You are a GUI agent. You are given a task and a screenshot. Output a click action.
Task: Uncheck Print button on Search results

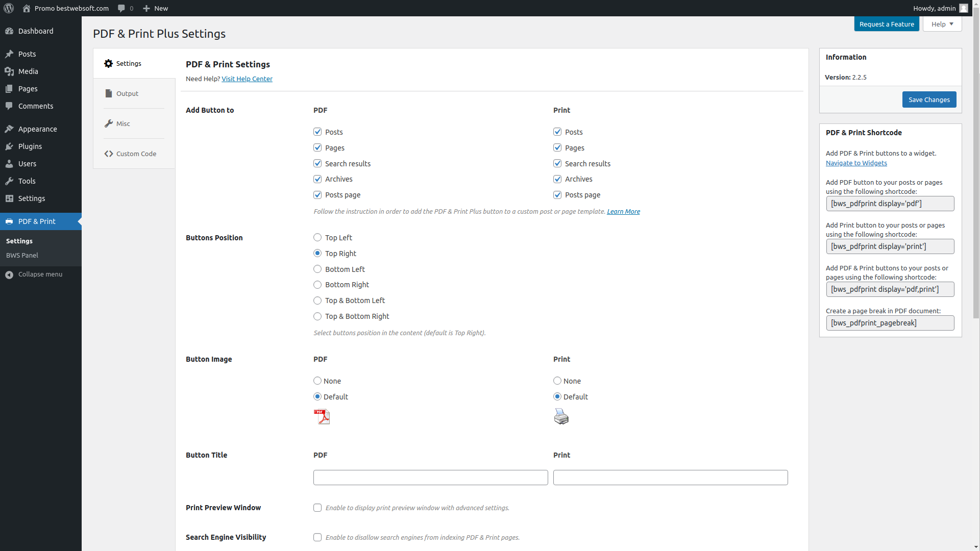(x=557, y=163)
